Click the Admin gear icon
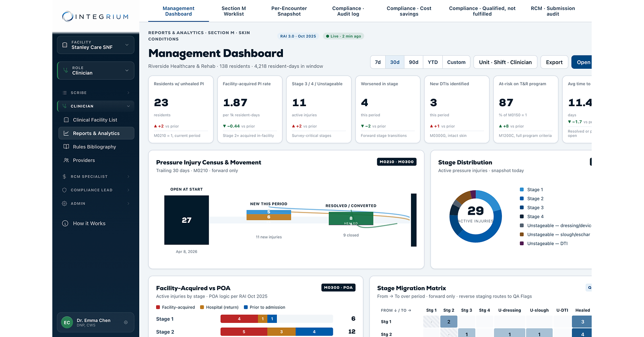Viewport: 644px width, 337px height. point(64,204)
